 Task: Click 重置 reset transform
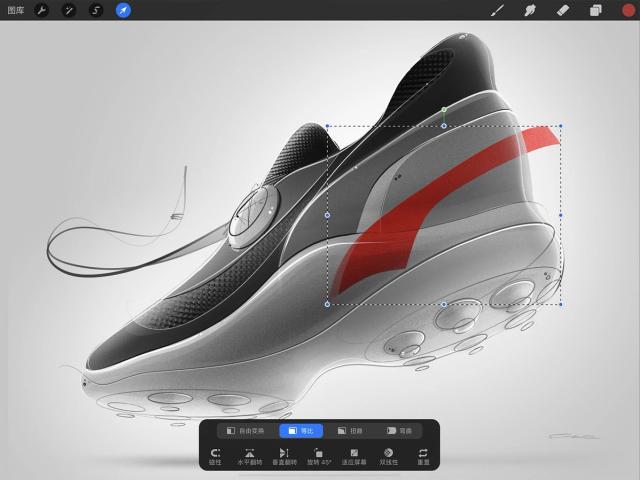coord(423,457)
